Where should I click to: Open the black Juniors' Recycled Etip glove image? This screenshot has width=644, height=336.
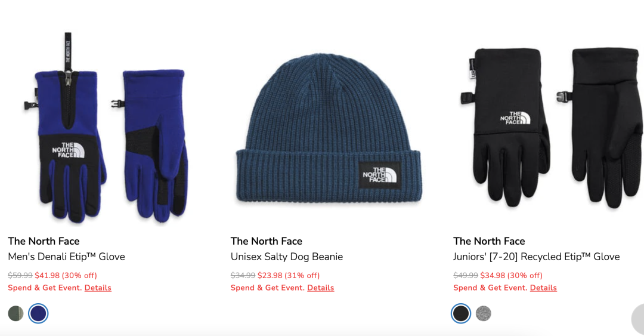(550, 128)
